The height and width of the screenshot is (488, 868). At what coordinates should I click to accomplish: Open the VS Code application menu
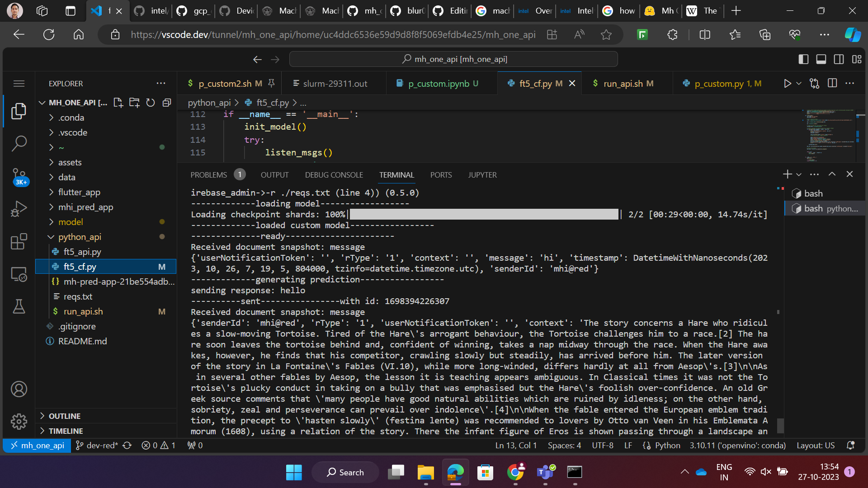19,83
